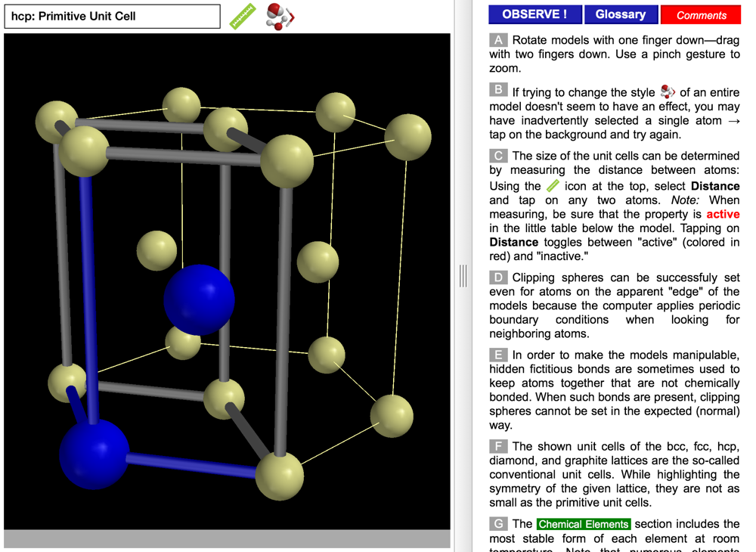The image size is (756, 552).
Task: Tap the gray letter D badge
Action: [x=497, y=278]
